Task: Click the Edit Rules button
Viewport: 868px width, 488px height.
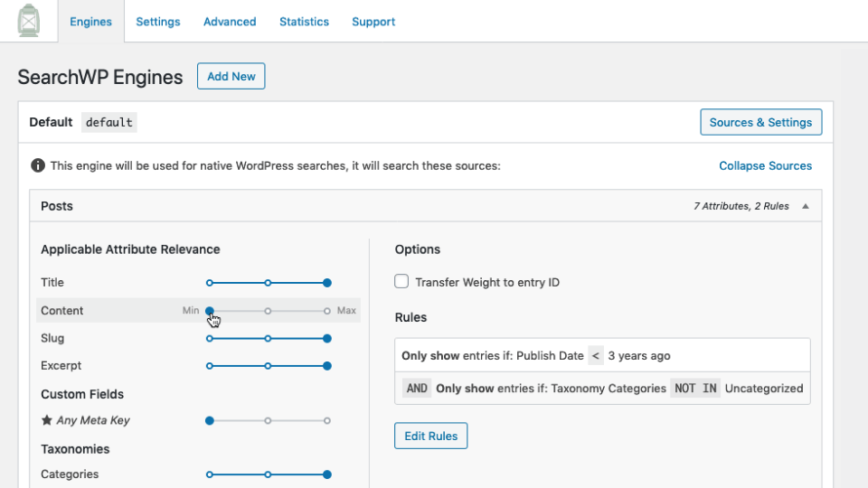Action: [430, 436]
